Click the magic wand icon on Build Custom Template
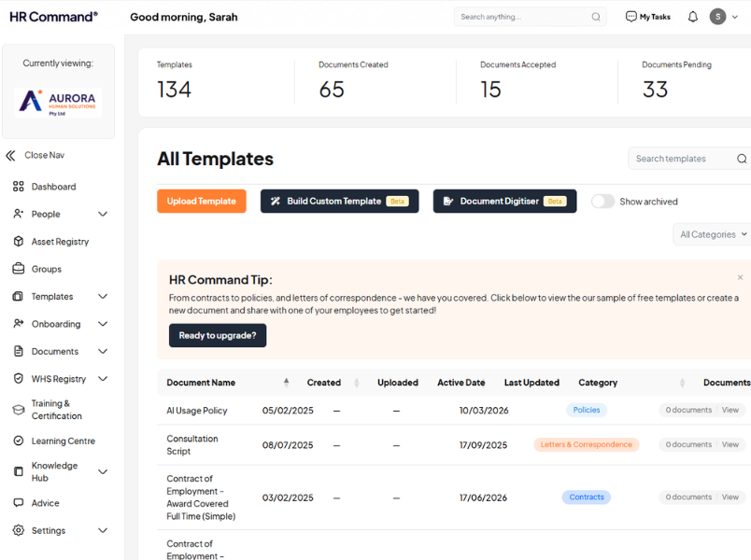 click(x=276, y=201)
